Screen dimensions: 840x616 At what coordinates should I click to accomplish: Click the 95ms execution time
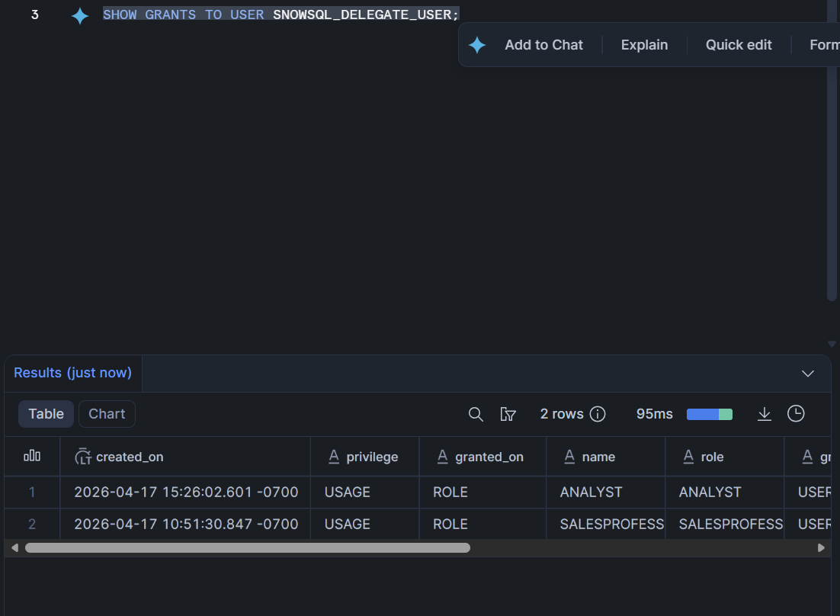point(654,414)
